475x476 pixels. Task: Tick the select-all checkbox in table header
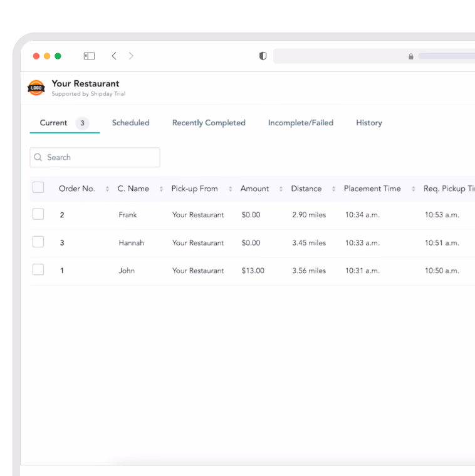(x=38, y=187)
